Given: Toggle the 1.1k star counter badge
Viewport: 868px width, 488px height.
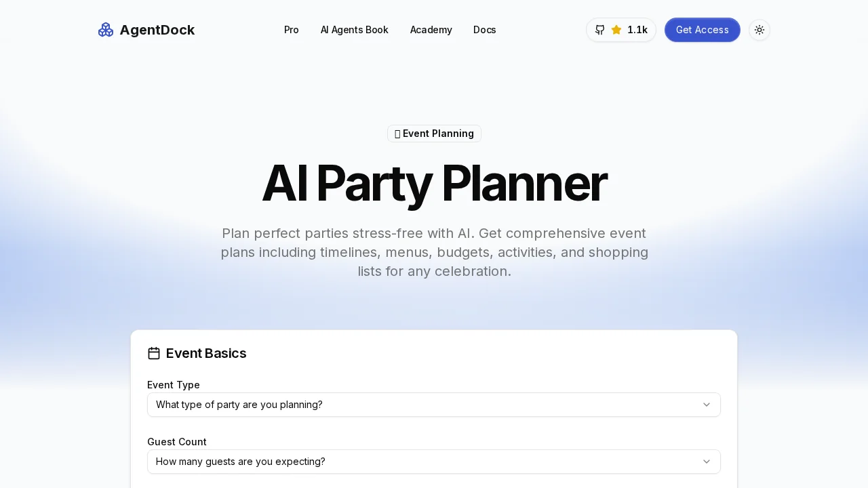Looking at the screenshot, I should pyautogui.click(x=621, y=30).
